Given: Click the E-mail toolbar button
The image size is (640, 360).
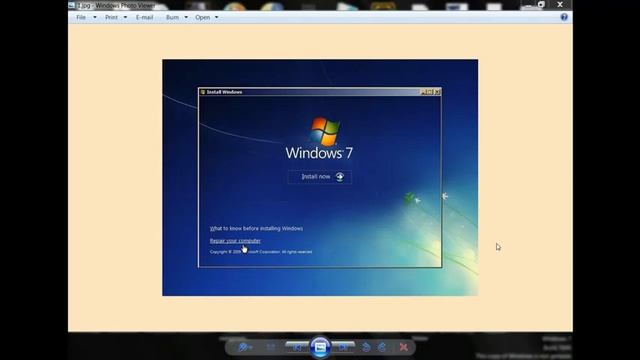Looking at the screenshot, I should point(144,17).
